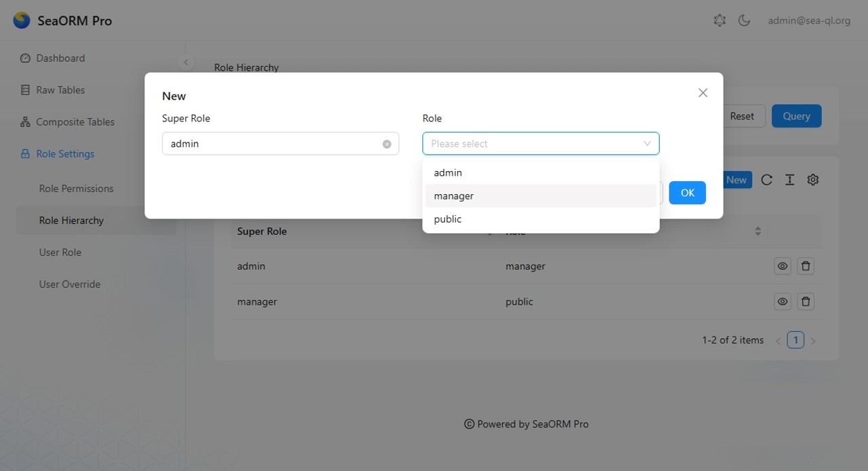
Task: Reload the table with the refresh icon
Action: pos(766,180)
